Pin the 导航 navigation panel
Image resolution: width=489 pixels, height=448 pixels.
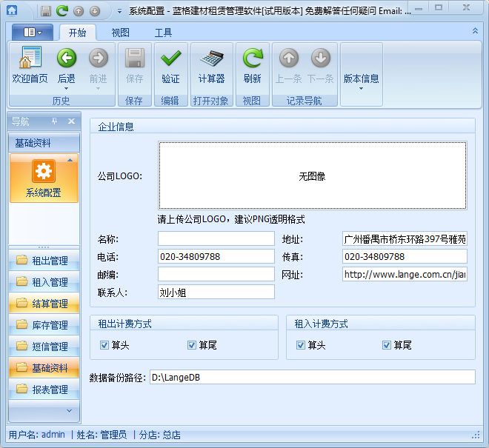tap(54, 121)
